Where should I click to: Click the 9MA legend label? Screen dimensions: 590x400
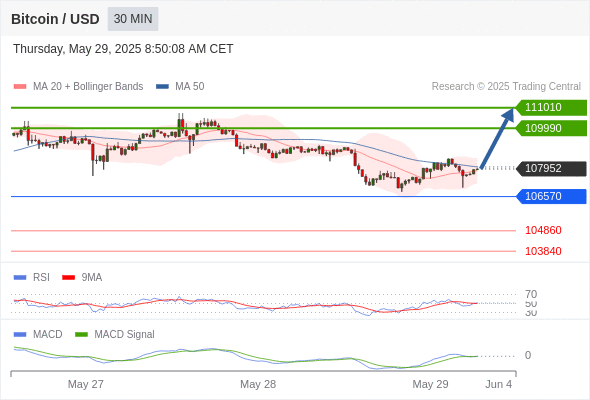click(x=92, y=278)
